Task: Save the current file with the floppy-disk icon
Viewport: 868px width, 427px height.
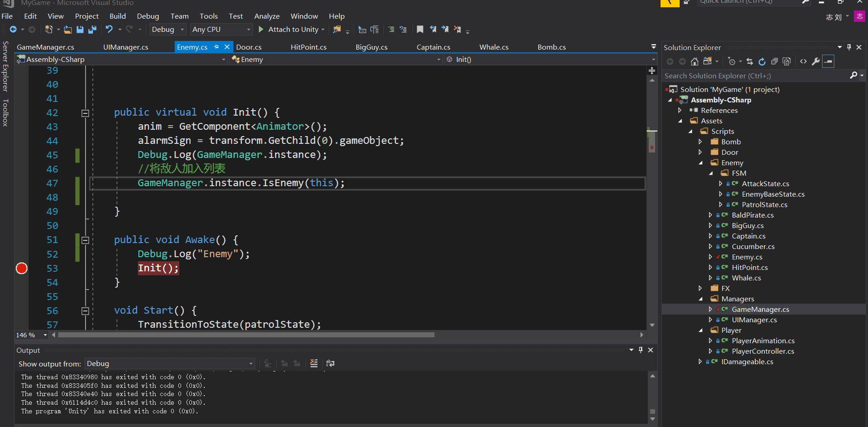Action: click(80, 30)
